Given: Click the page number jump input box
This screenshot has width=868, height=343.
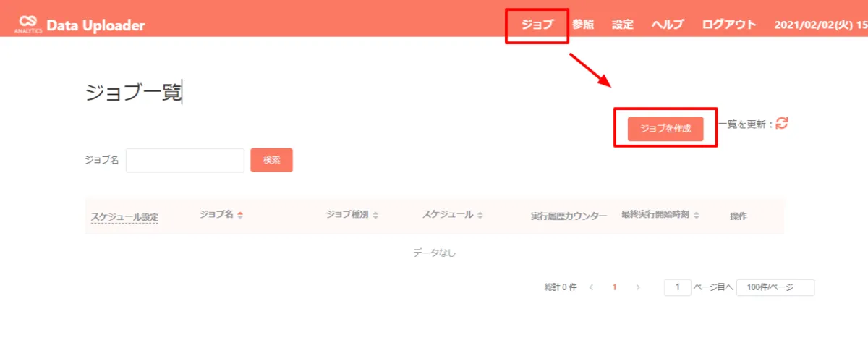Looking at the screenshot, I should pos(677,287).
